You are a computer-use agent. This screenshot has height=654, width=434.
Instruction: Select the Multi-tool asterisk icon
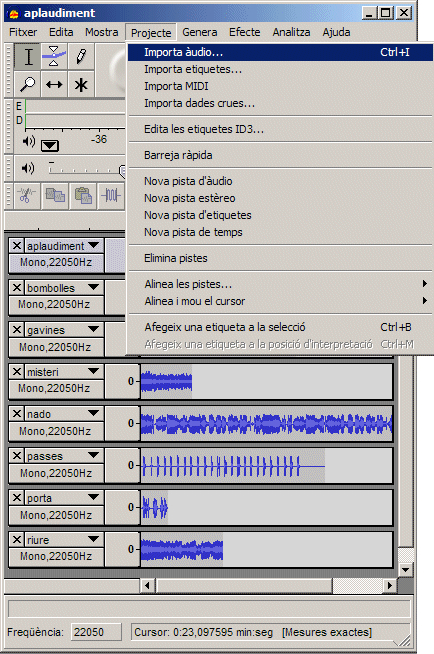81,84
